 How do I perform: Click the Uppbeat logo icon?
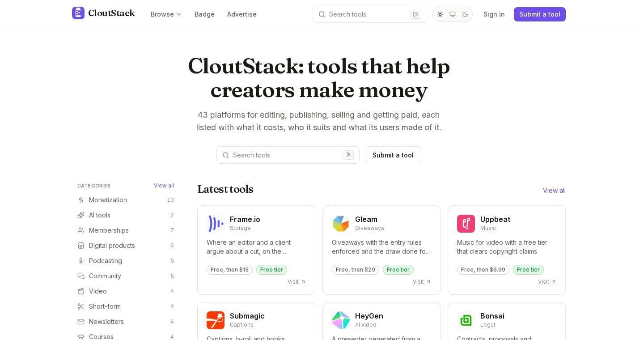466,224
